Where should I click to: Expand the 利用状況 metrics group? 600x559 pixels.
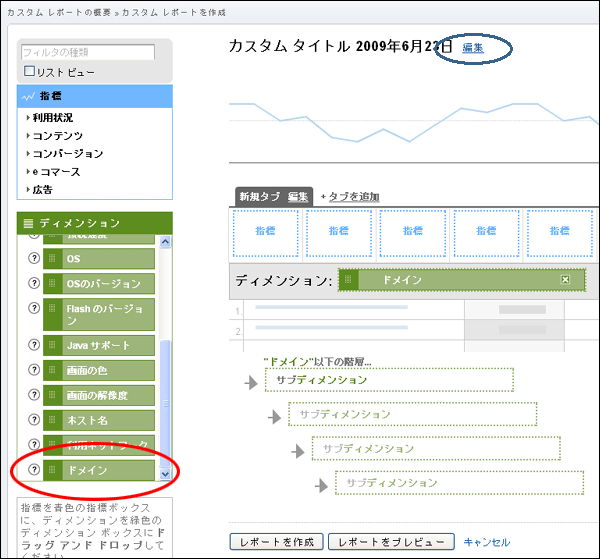point(50,117)
